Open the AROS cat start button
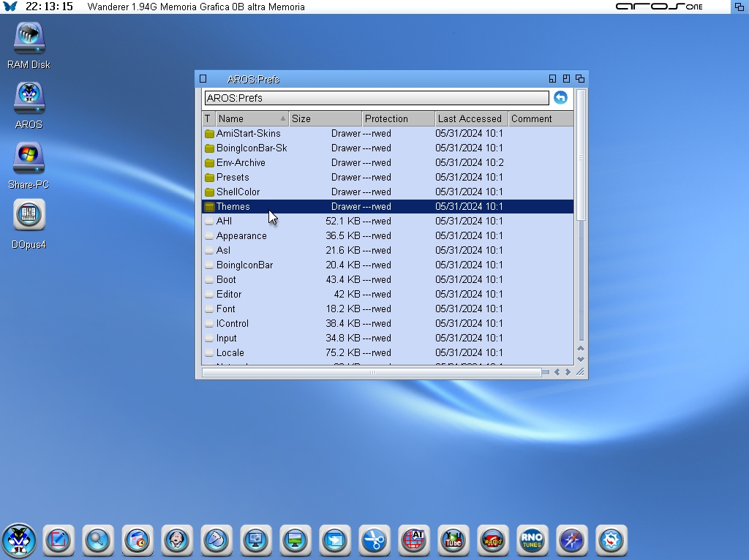This screenshot has height=560, width=749. click(18, 541)
